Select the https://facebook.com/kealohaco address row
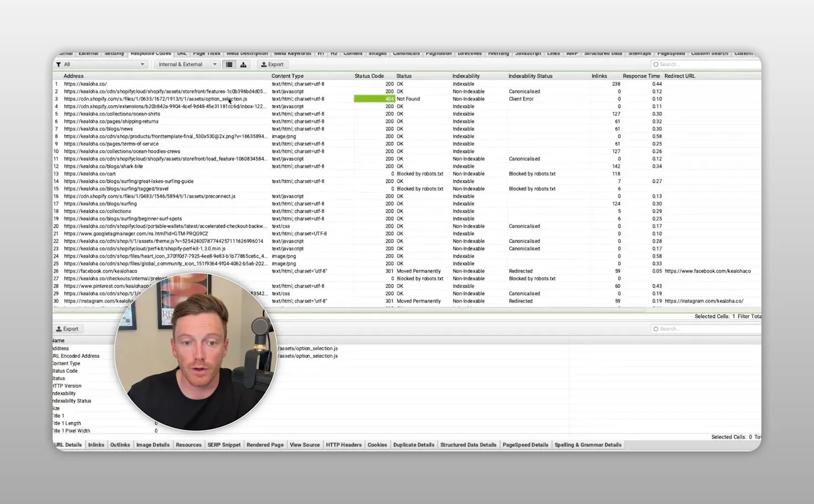This screenshot has height=504, width=814. pyautogui.click(x=100, y=271)
